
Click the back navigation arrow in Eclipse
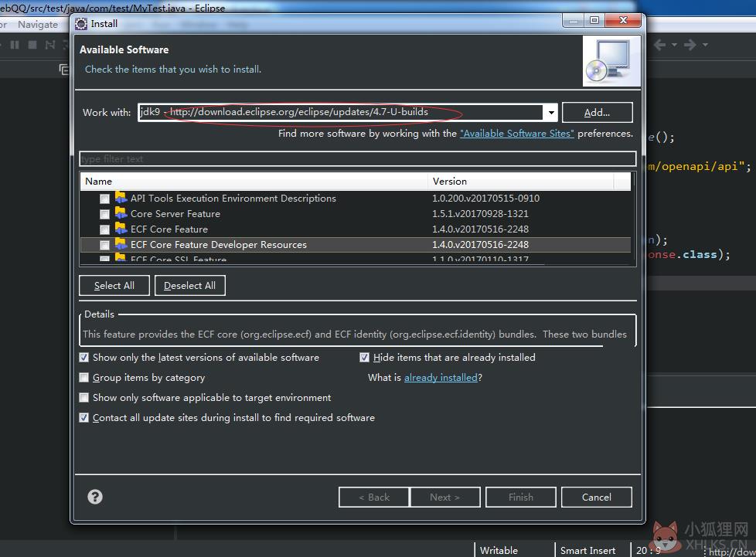660,45
